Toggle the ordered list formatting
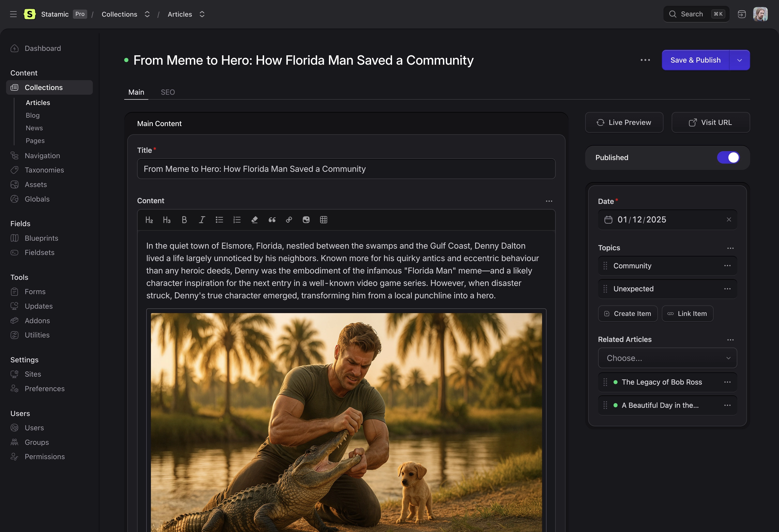The image size is (779, 532). tap(237, 220)
